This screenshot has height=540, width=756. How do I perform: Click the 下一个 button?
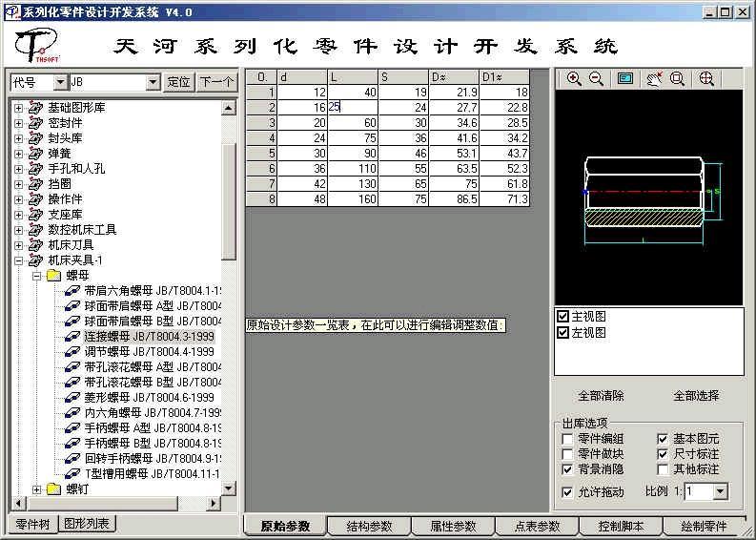[216, 82]
